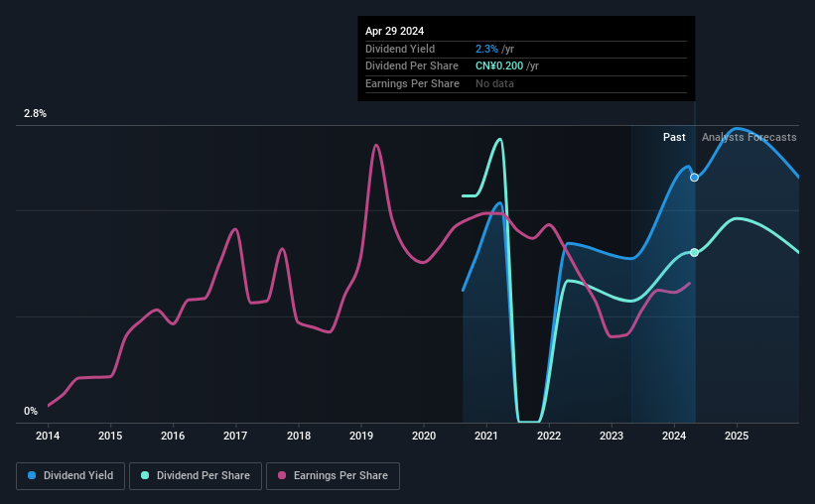Click the pink Earnings Per Share legend dot
815x504 pixels.
282,475
